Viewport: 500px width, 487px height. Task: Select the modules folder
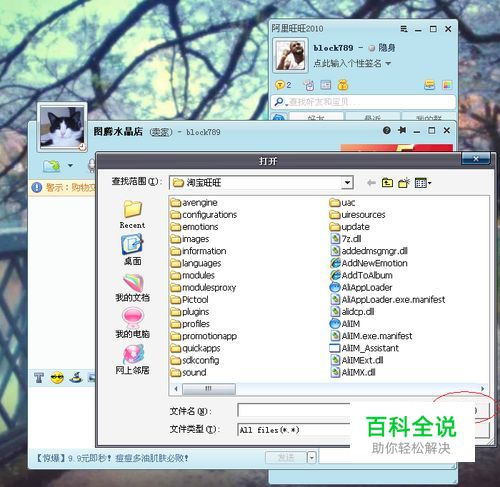193,275
